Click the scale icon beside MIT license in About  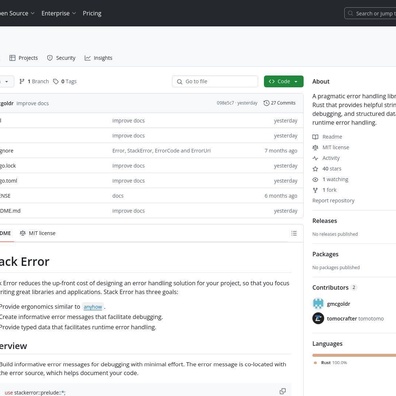click(x=315, y=147)
